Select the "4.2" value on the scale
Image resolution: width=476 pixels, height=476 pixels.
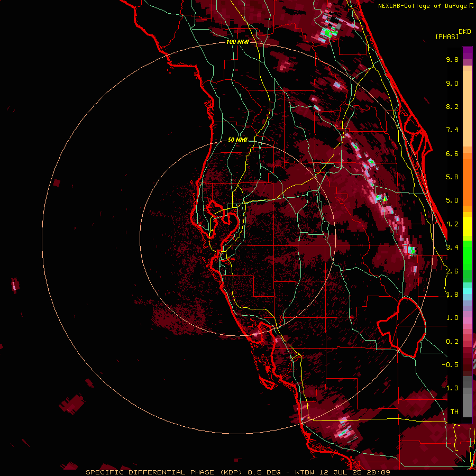pyautogui.click(x=452, y=224)
